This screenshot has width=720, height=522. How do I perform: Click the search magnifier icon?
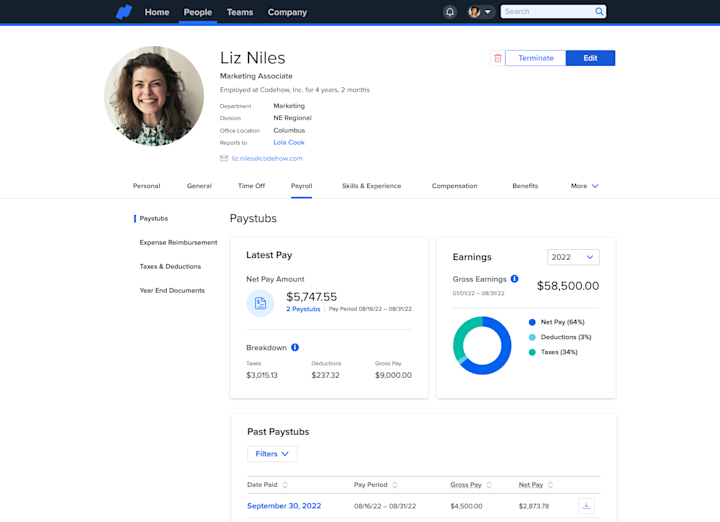click(599, 11)
